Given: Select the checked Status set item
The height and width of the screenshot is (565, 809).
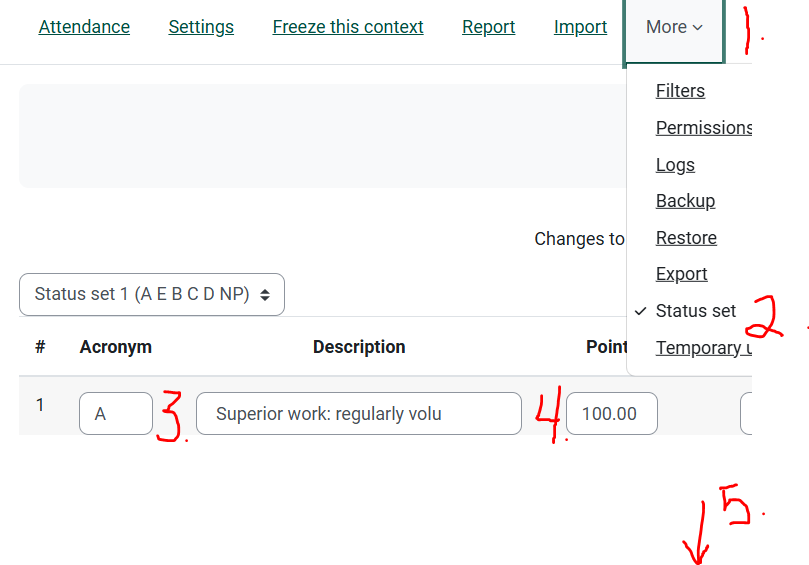Looking at the screenshot, I should click(x=695, y=311).
